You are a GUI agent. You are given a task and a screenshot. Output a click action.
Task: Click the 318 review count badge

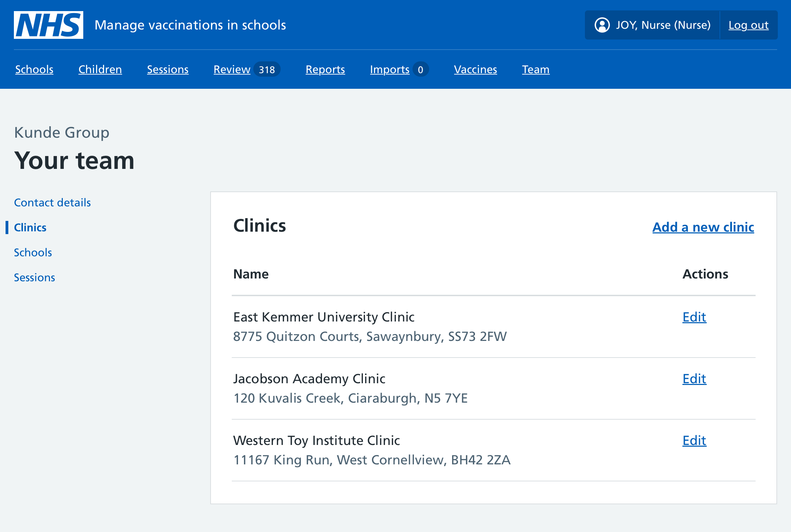point(267,69)
